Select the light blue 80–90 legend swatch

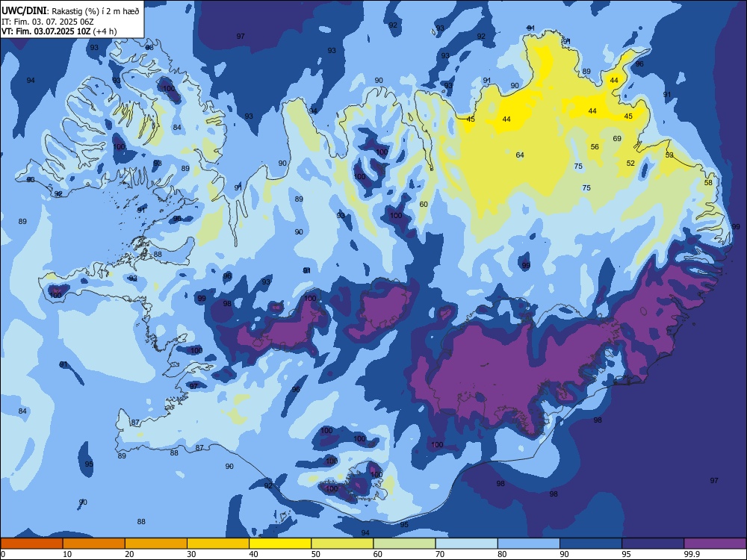coord(529,544)
